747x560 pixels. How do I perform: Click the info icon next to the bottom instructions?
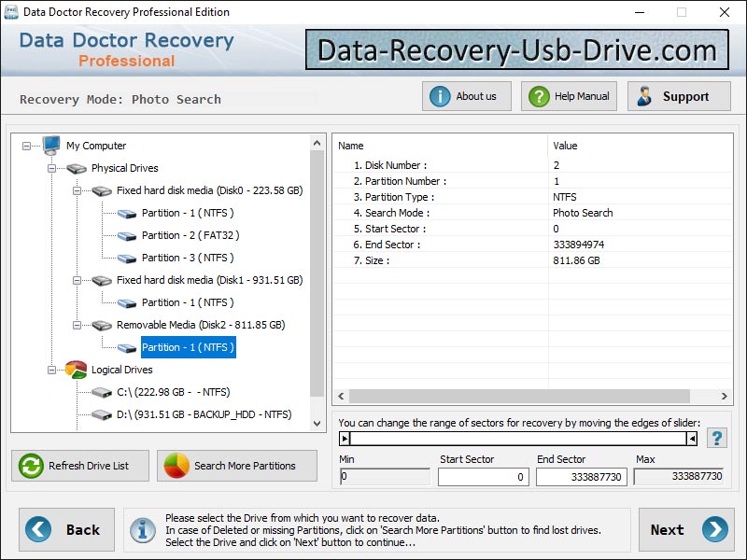pyautogui.click(x=143, y=529)
